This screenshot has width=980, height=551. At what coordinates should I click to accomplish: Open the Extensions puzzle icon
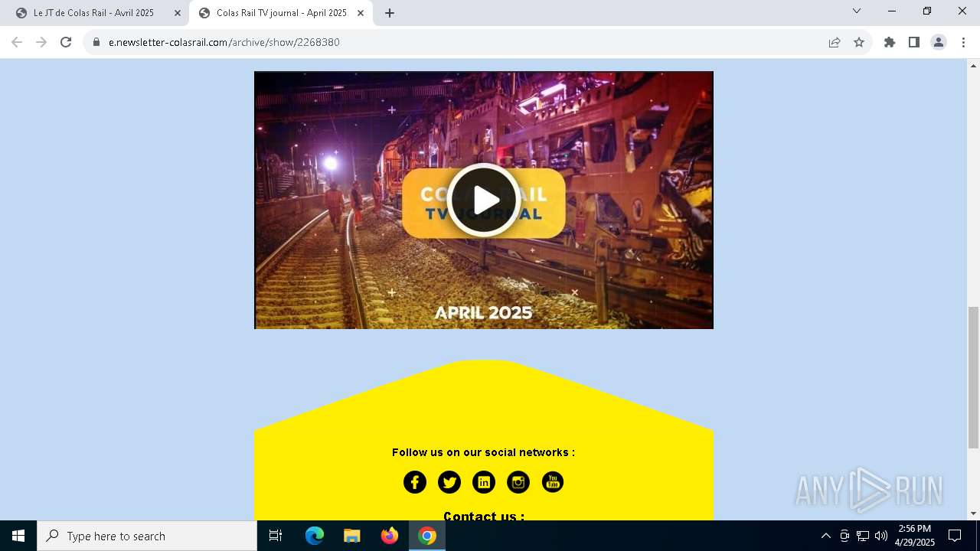pos(890,42)
